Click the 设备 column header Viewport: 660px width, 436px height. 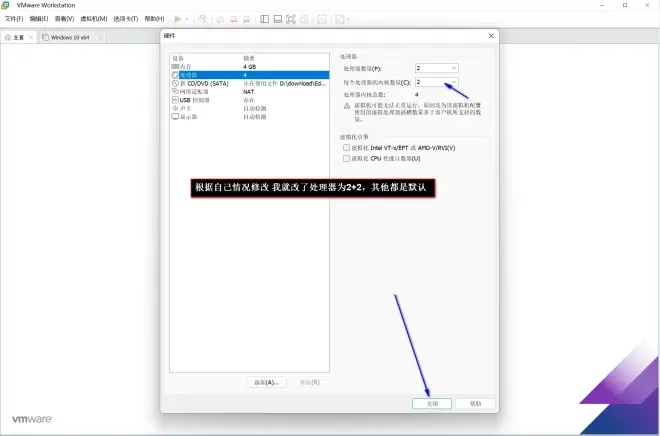pos(178,58)
